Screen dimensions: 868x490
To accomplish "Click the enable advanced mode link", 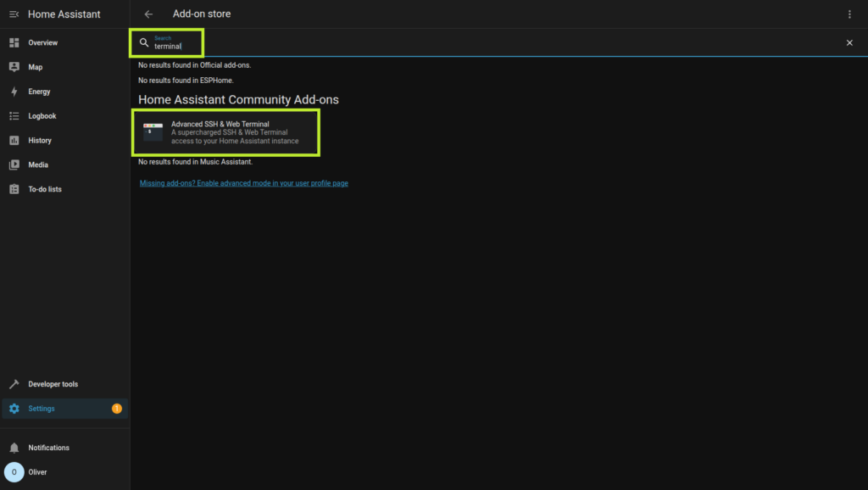I will tap(243, 183).
